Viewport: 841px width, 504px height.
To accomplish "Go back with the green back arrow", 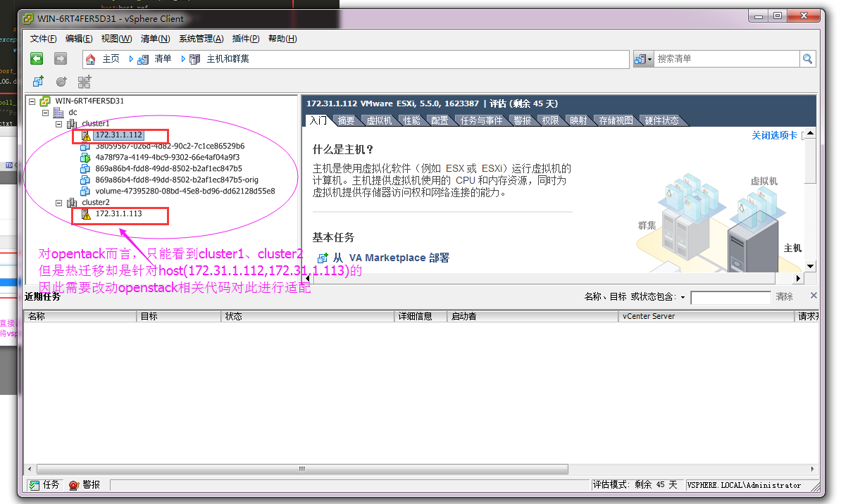I will coord(37,58).
